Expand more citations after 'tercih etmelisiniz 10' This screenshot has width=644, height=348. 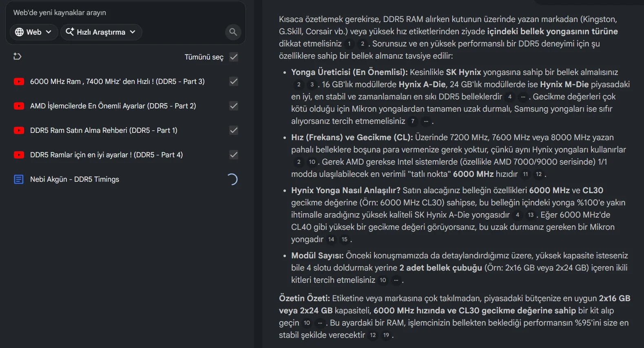pyautogui.click(x=396, y=280)
